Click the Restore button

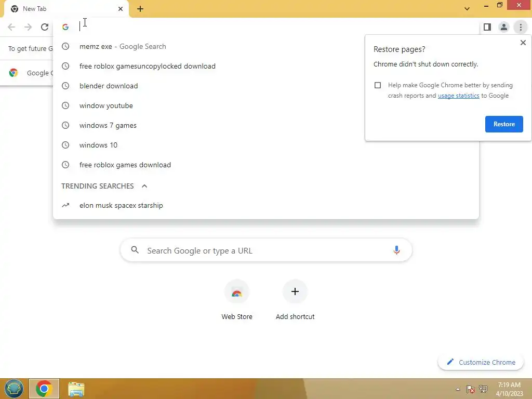coord(504,124)
